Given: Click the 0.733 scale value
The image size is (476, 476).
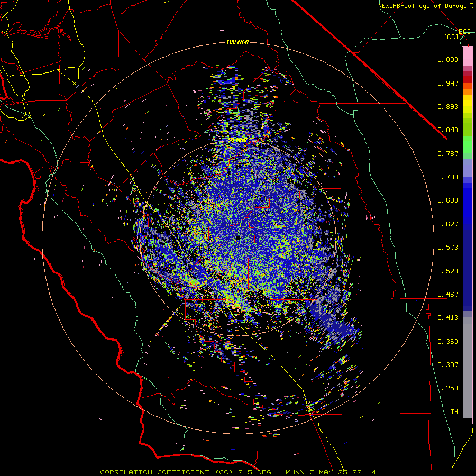Looking at the screenshot, I should [x=448, y=177].
